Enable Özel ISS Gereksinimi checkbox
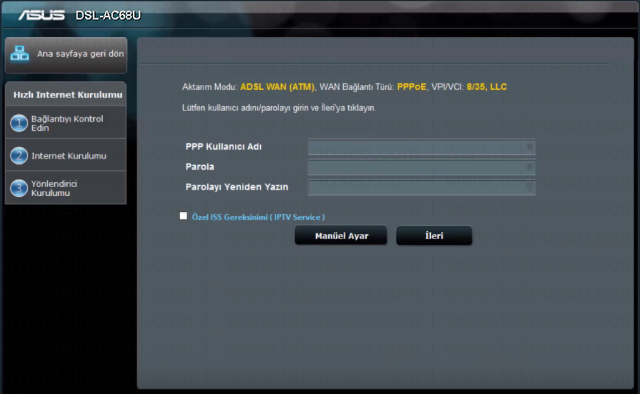640x394 pixels. (x=183, y=216)
